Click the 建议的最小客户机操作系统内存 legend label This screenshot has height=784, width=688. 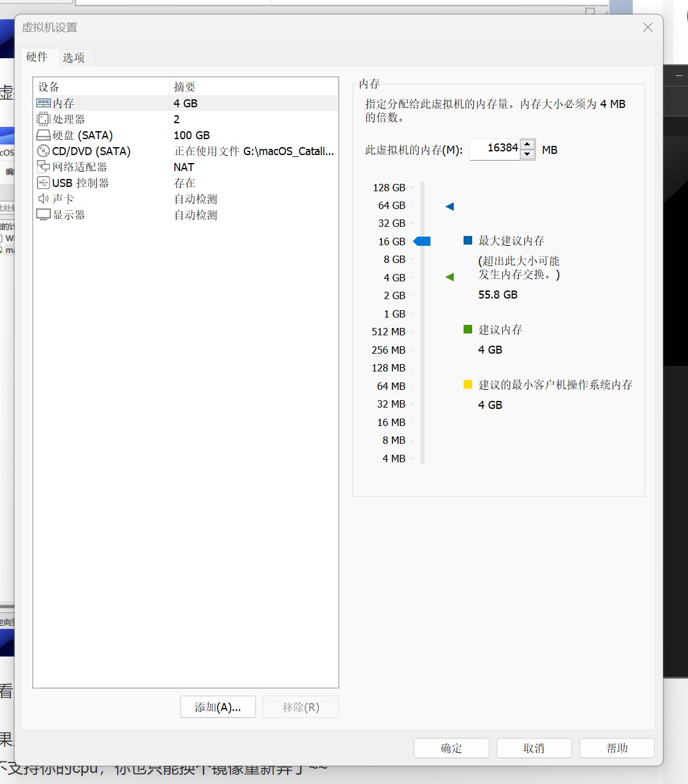pos(556,385)
